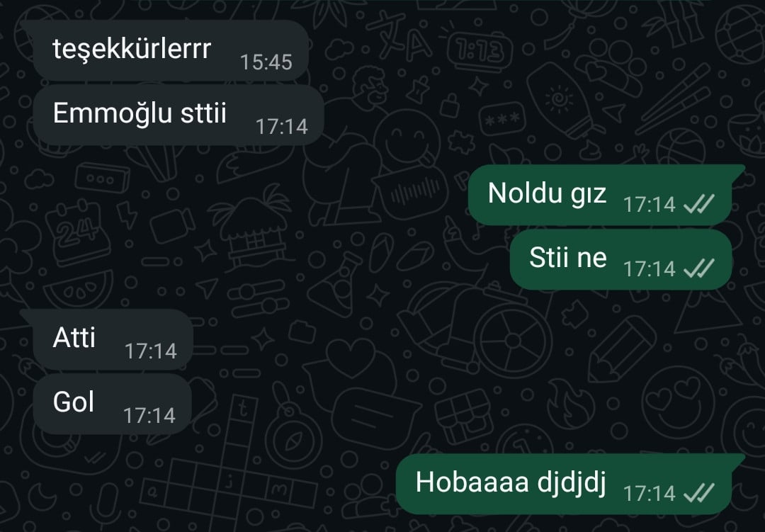Click the 17:14 time on "Noldu gız"
This screenshot has width=765, height=532.
(x=650, y=205)
